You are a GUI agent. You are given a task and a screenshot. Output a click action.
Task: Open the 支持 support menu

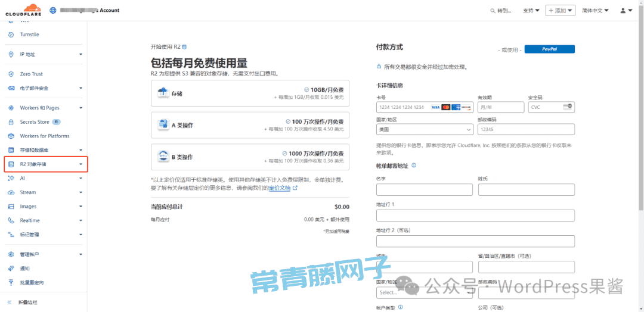tap(531, 11)
